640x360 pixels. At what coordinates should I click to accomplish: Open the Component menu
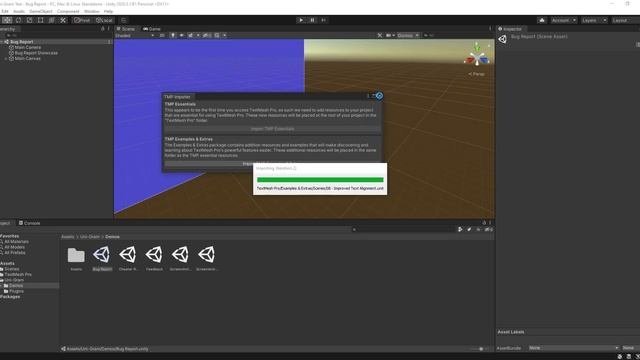click(x=68, y=11)
